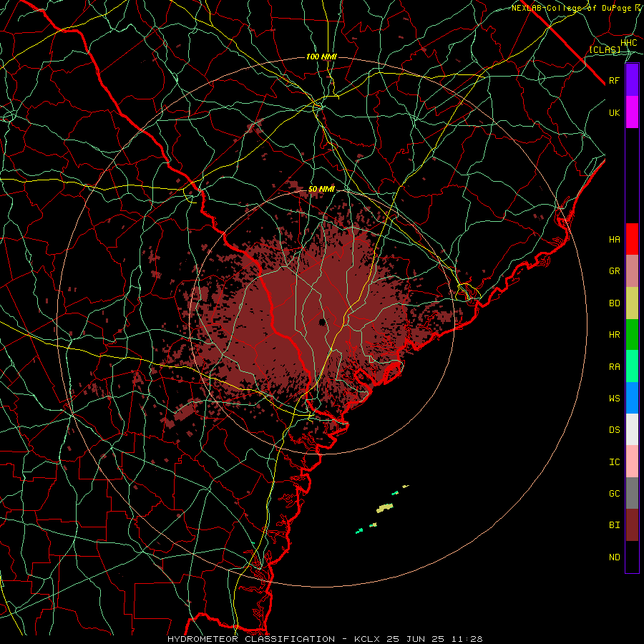Click the 'WS' legend label
The width and height of the screenshot is (644, 644).
(x=614, y=399)
